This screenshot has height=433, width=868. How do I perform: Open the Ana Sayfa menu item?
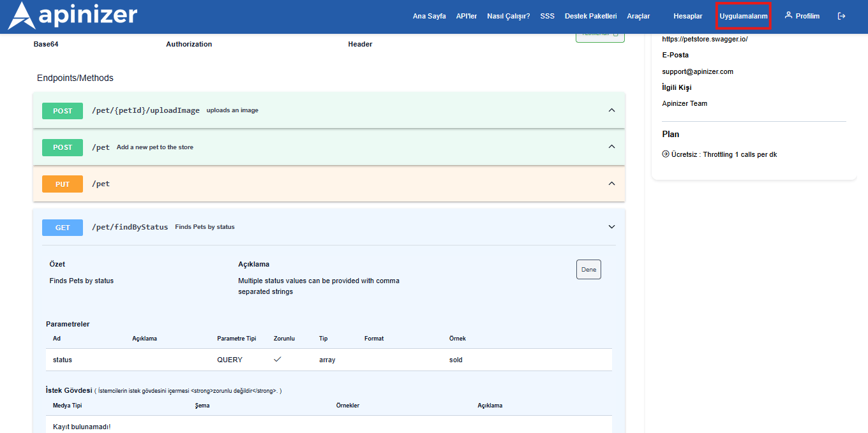tap(430, 16)
